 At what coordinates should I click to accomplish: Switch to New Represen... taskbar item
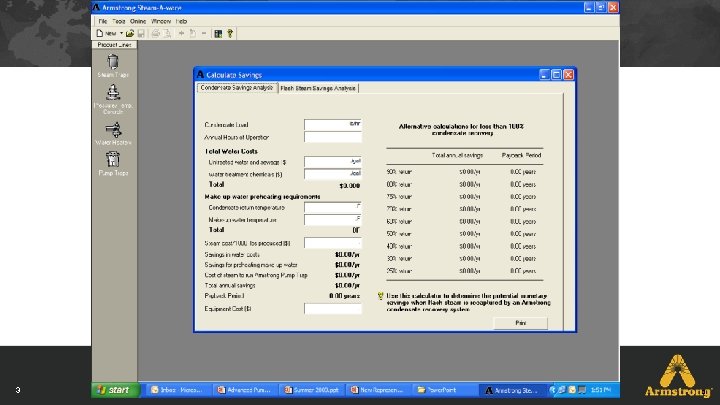(x=378, y=390)
